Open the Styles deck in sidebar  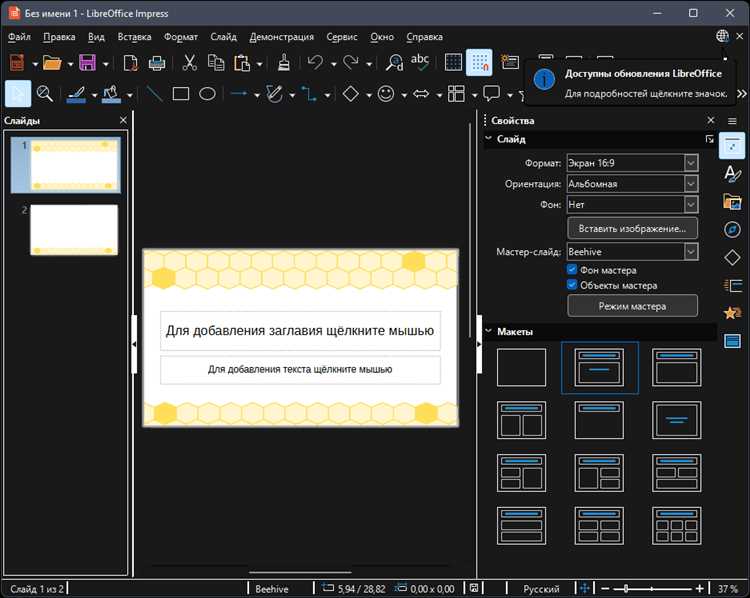coord(732,174)
